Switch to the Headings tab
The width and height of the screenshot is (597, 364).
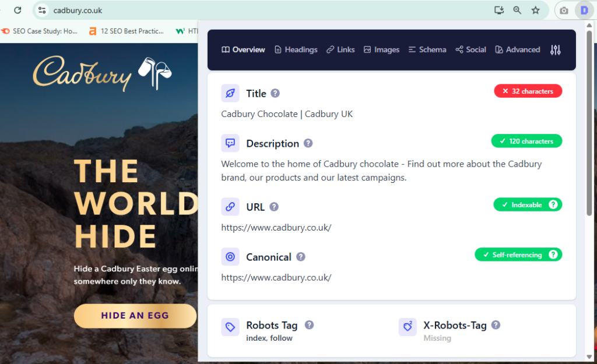tap(296, 50)
